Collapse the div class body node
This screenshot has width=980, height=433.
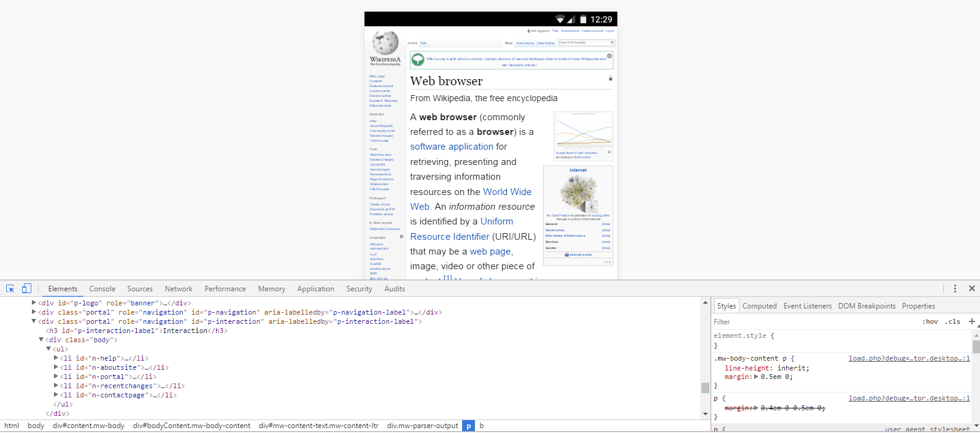pyautogui.click(x=42, y=340)
